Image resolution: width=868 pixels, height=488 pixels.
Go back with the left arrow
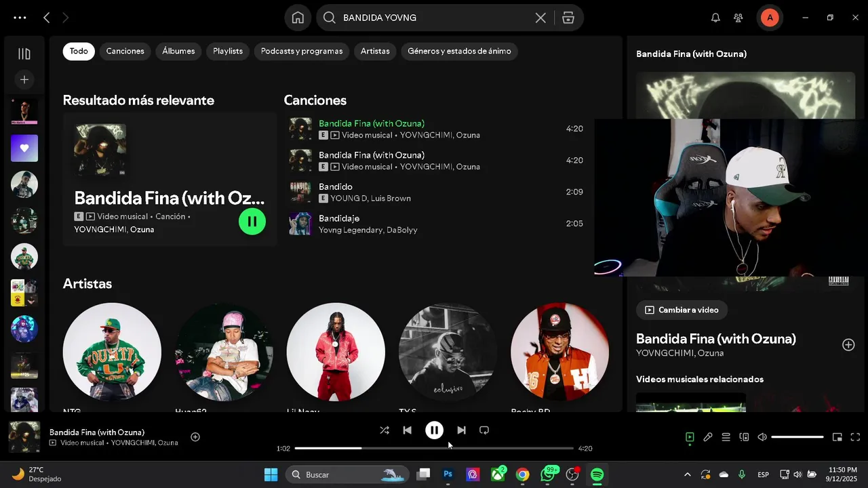point(46,18)
